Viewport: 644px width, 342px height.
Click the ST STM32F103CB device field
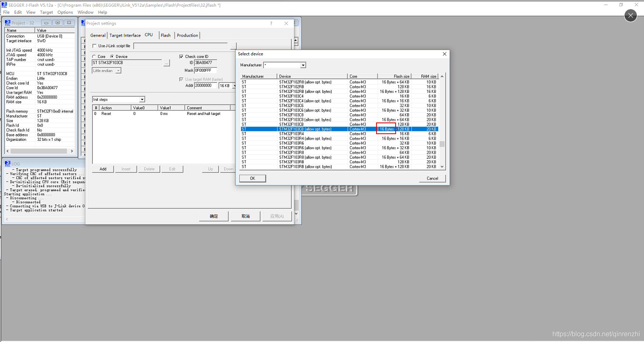tap(127, 63)
